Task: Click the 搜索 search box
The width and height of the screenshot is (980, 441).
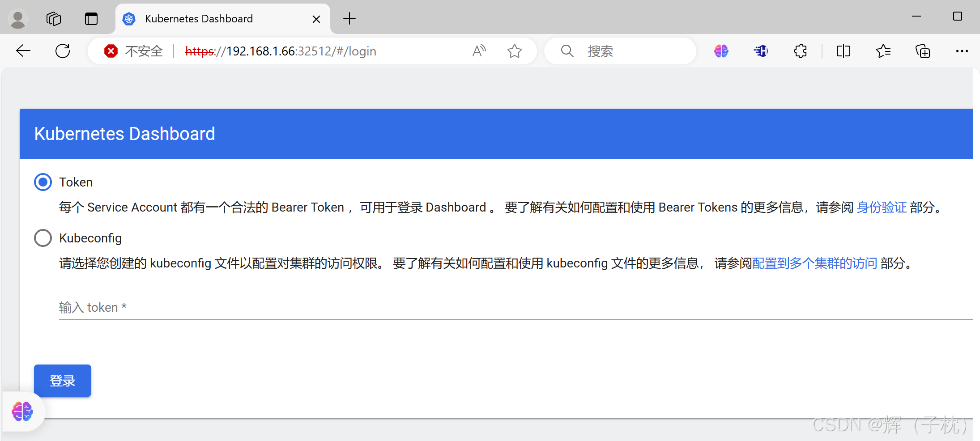Action: point(620,51)
